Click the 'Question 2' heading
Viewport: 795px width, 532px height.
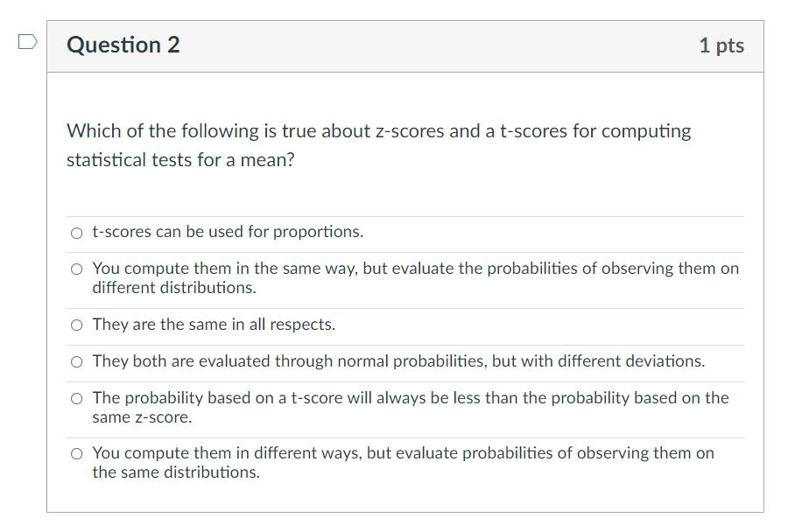click(x=123, y=45)
